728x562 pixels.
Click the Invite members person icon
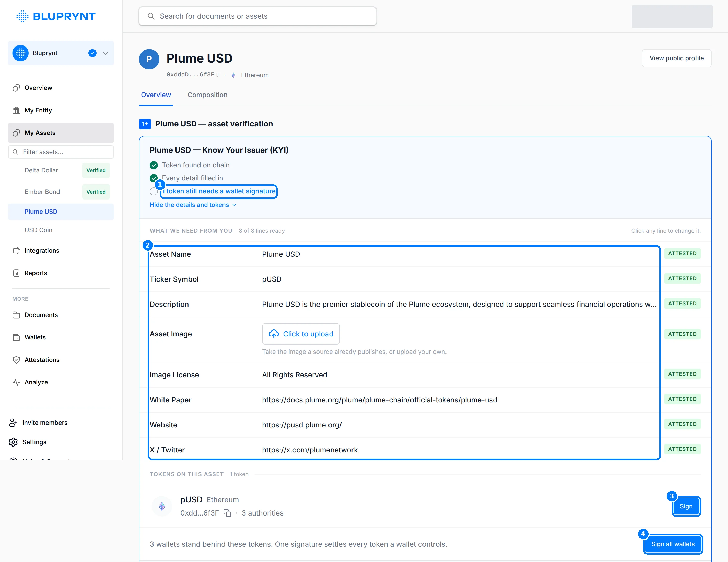(x=13, y=423)
